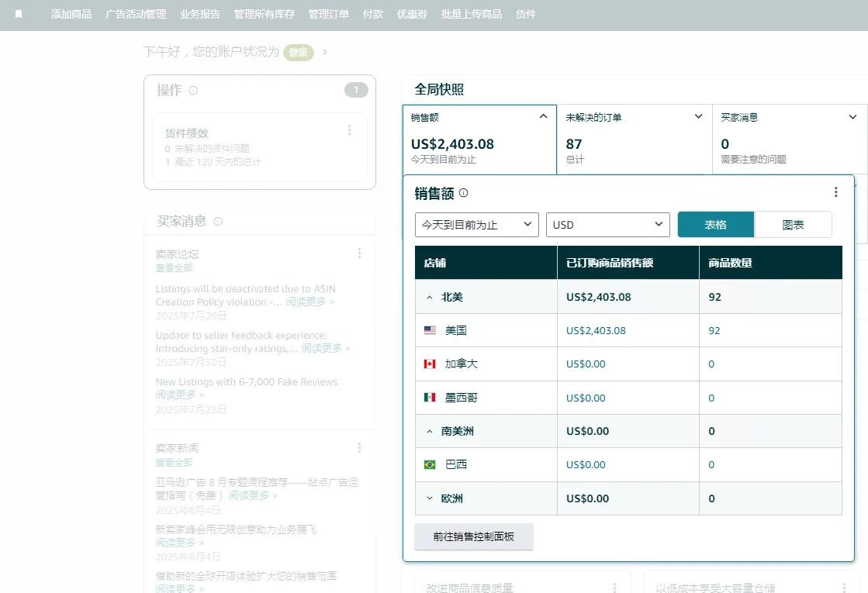Viewport: 868px width, 593px height.
Task: Click the Canada flag icon
Action: tap(430, 364)
